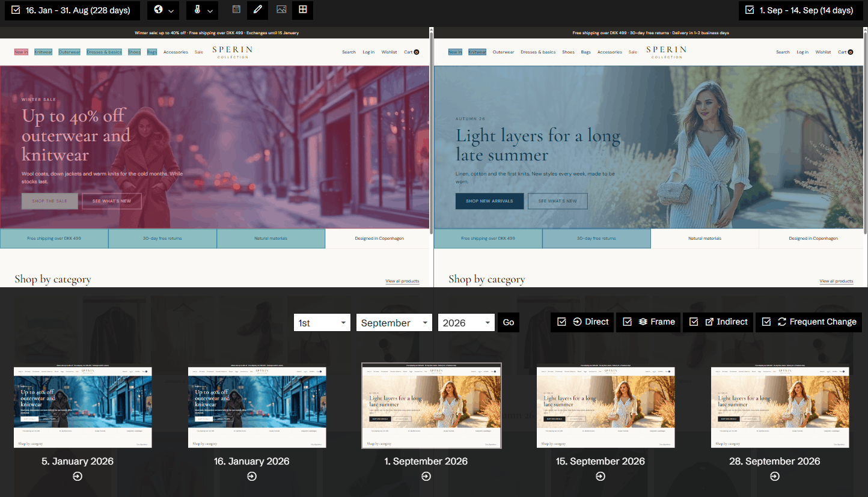Click the Shop New Arrivals button
Image resolution: width=868 pixels, height=497 pixels.
(489, 201)
